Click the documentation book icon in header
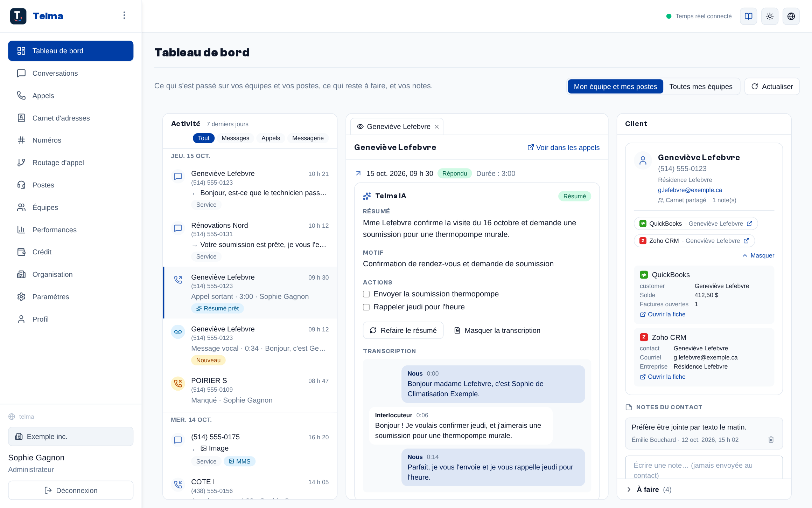 click(748, 16)
